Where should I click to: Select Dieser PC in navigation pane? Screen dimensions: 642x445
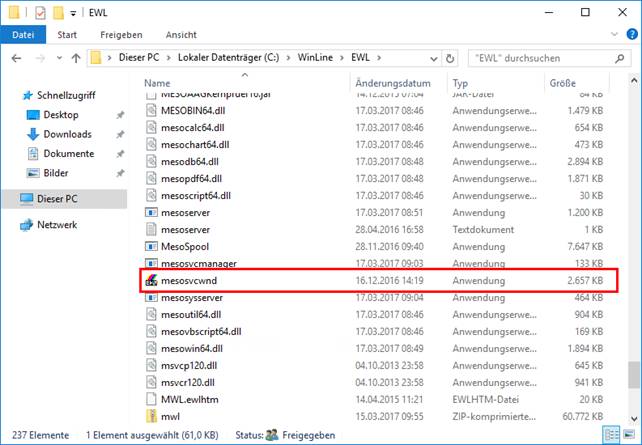tap(57, 199)
